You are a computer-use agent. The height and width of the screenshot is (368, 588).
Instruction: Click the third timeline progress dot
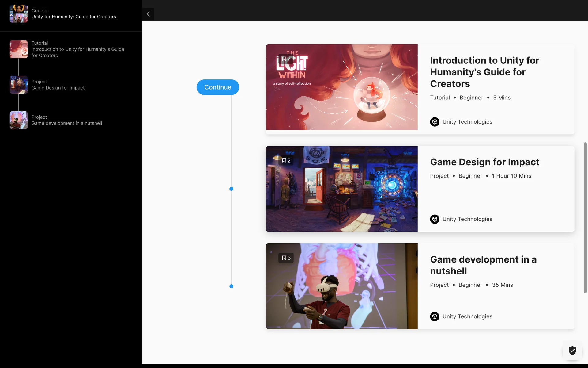click(x=231, y=286)
